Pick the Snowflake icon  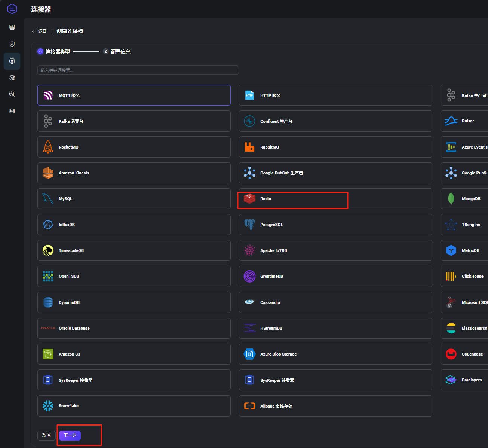tap(48, 405)
